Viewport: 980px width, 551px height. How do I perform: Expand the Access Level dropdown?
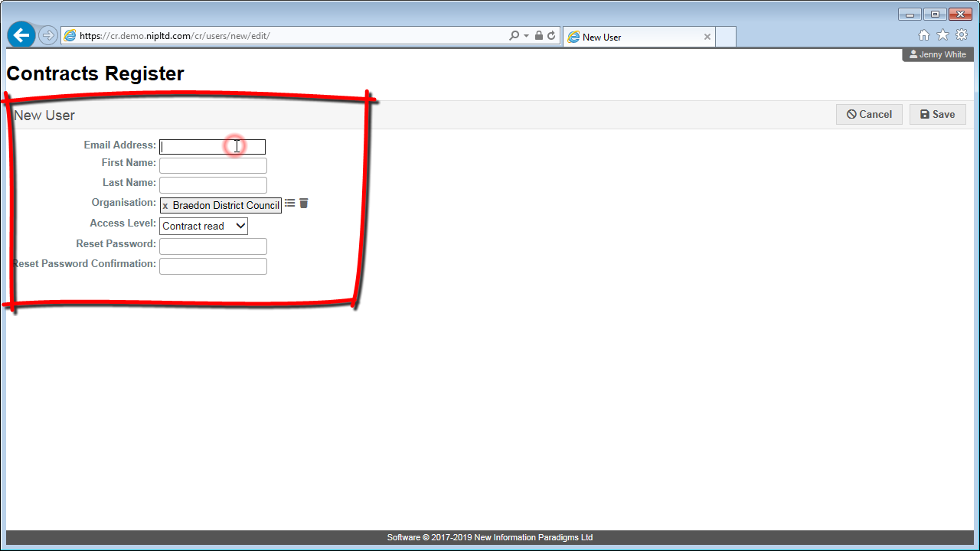pos(204,226)
